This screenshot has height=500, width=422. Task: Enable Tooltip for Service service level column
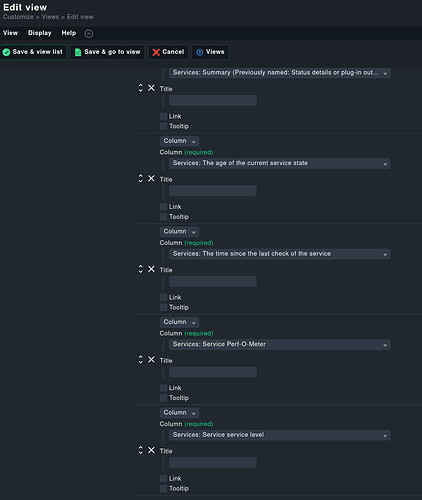(x=163, y=489)
